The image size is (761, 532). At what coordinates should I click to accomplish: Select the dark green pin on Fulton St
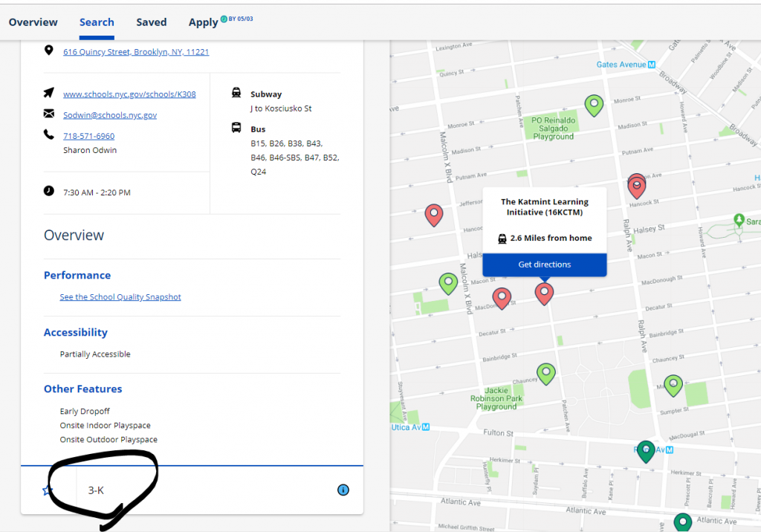646,452
